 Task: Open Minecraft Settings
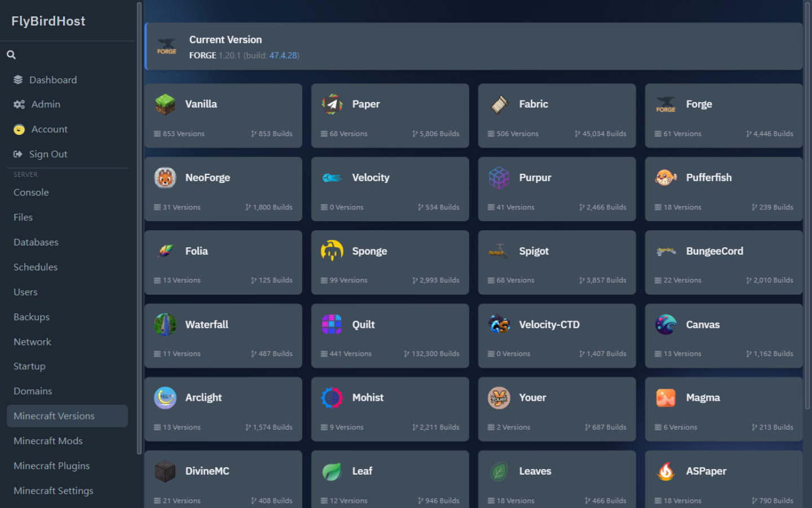click(67, 491)
